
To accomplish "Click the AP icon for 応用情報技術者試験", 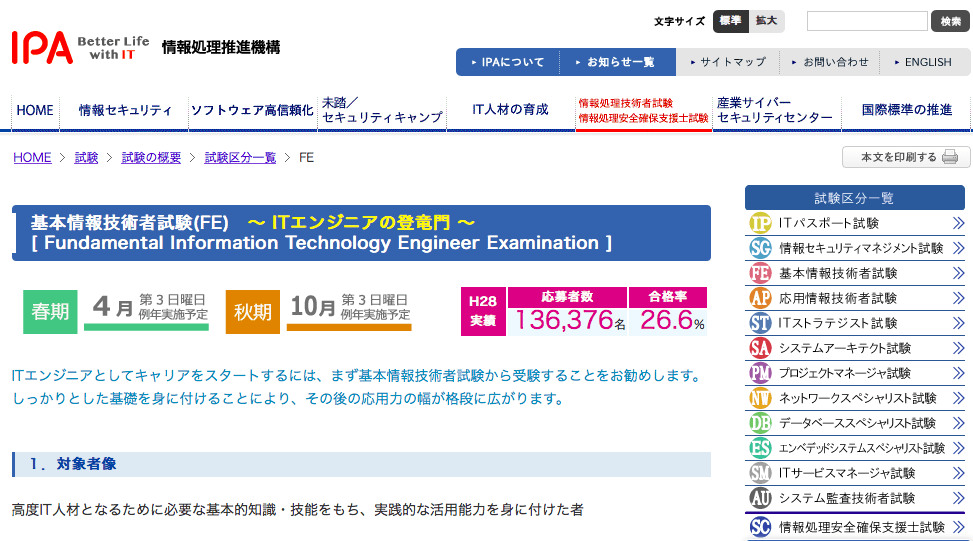I will (760, 298).
